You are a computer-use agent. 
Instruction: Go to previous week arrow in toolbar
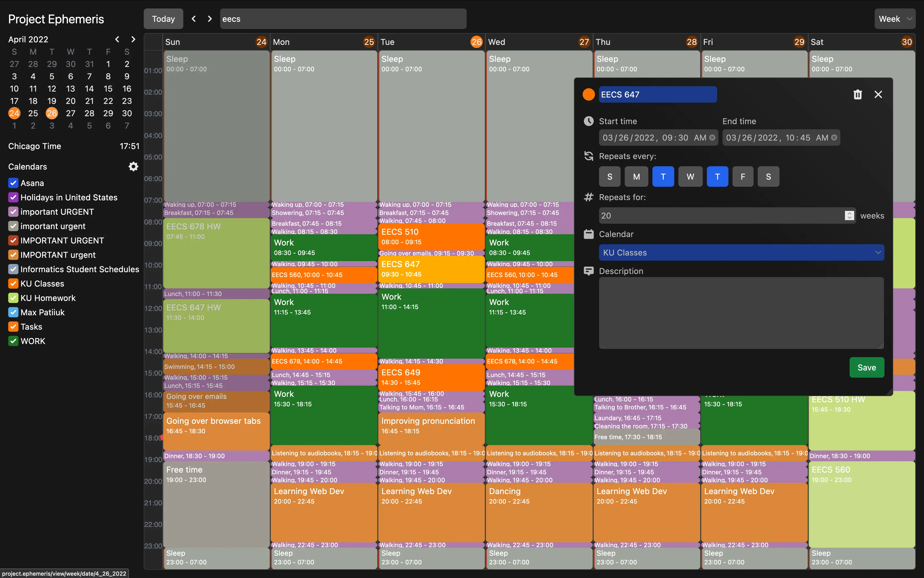click(x=194, y=19)
